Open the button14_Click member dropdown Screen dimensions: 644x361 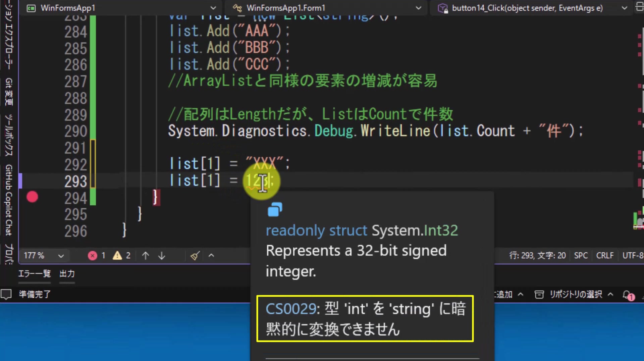tap(533, 8)
